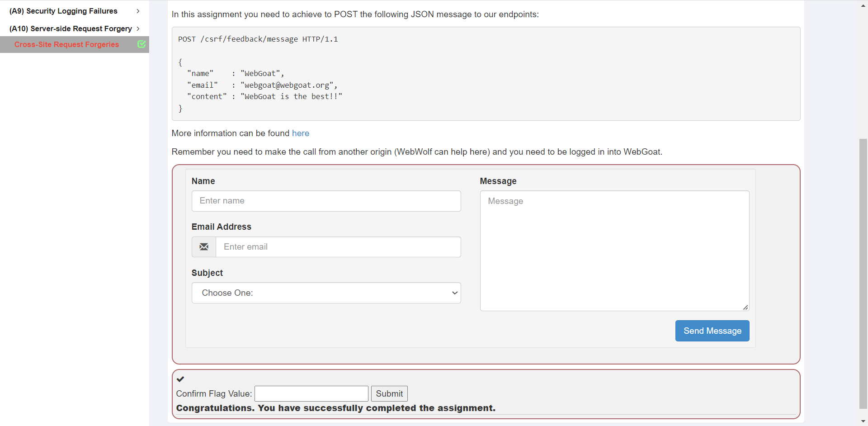This screenshot has height=426, width=868.
Task: Click the 'Message' field label
Action: pyautogui.click(x=498, y=181)
